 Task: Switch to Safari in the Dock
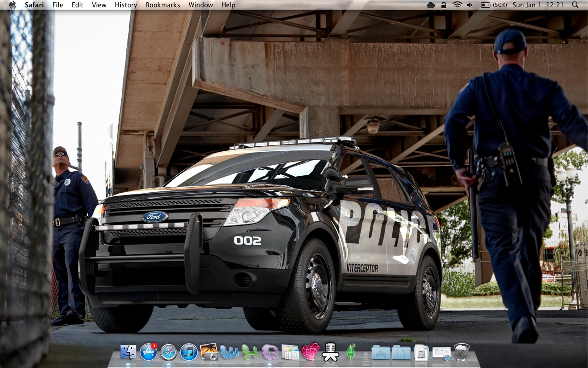coord(169,352)
